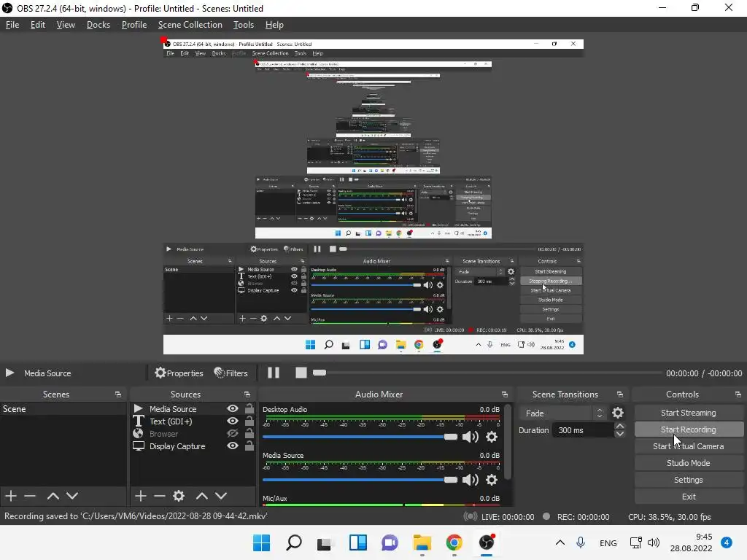
Task: Move scene down in Scenes panel
Action: pyautogui.click(x=72, y=496)
